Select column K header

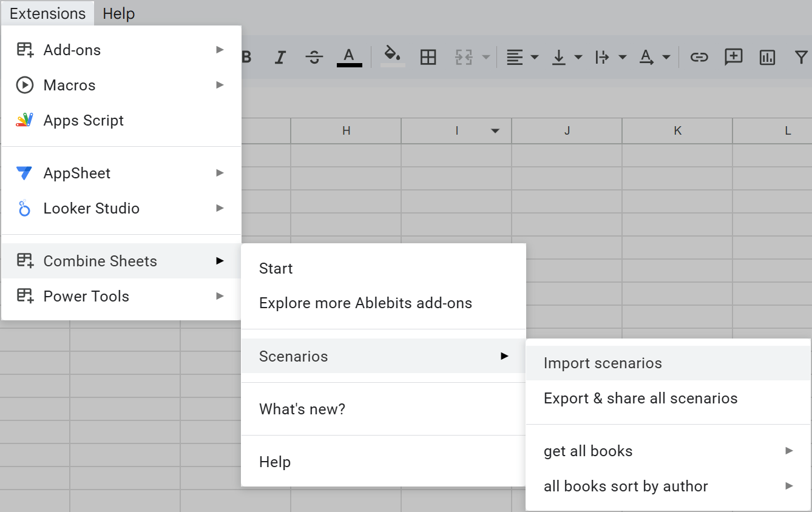677,130
